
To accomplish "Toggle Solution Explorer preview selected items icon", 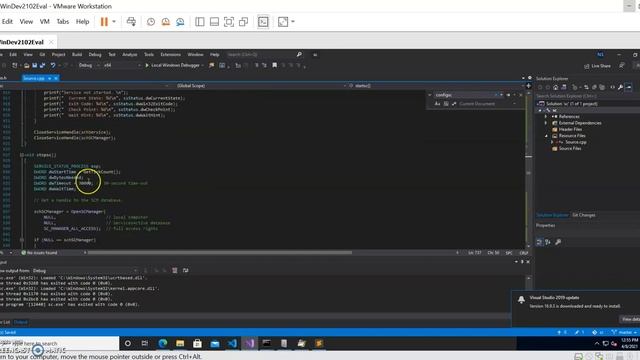I will [x=629, y=87].
